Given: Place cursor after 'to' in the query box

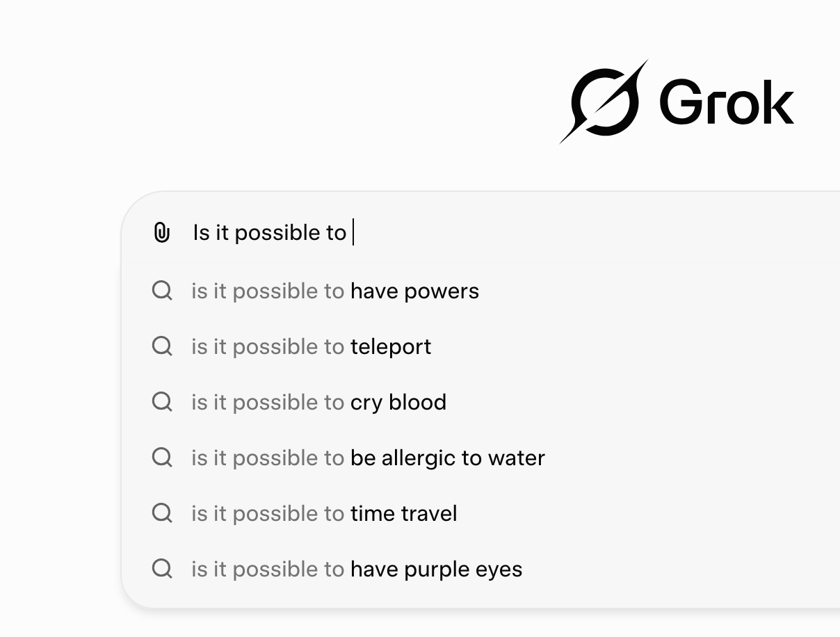Looking at the screenshot, I should (x=347, y=233).
